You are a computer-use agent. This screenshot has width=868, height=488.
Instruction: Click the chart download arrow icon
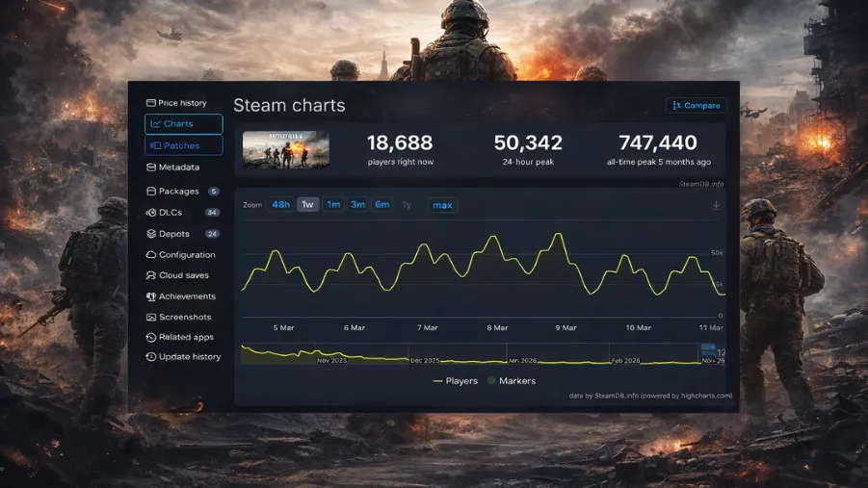716,205
